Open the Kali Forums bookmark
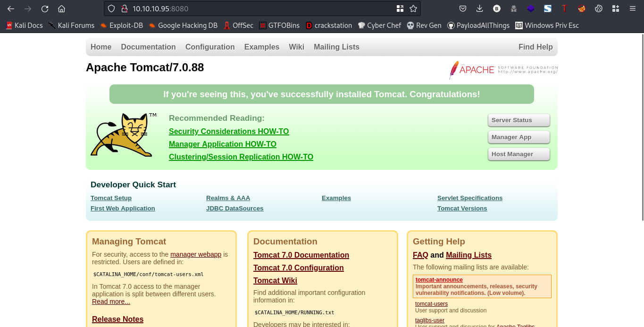The image size is (644, 327). [71, 25]
